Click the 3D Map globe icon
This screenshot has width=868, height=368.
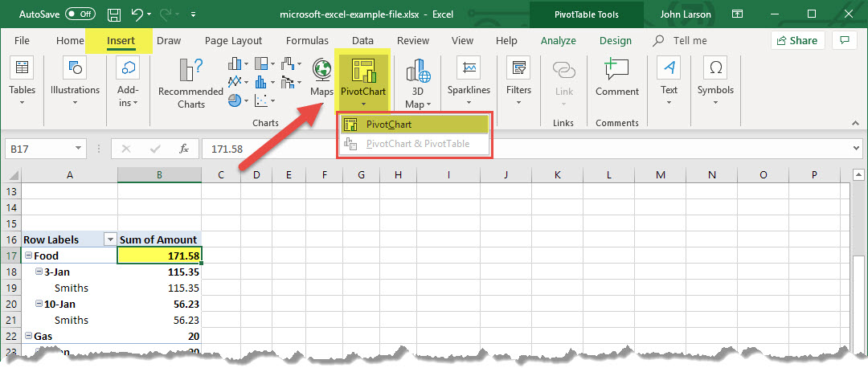(x=418, y=71)
